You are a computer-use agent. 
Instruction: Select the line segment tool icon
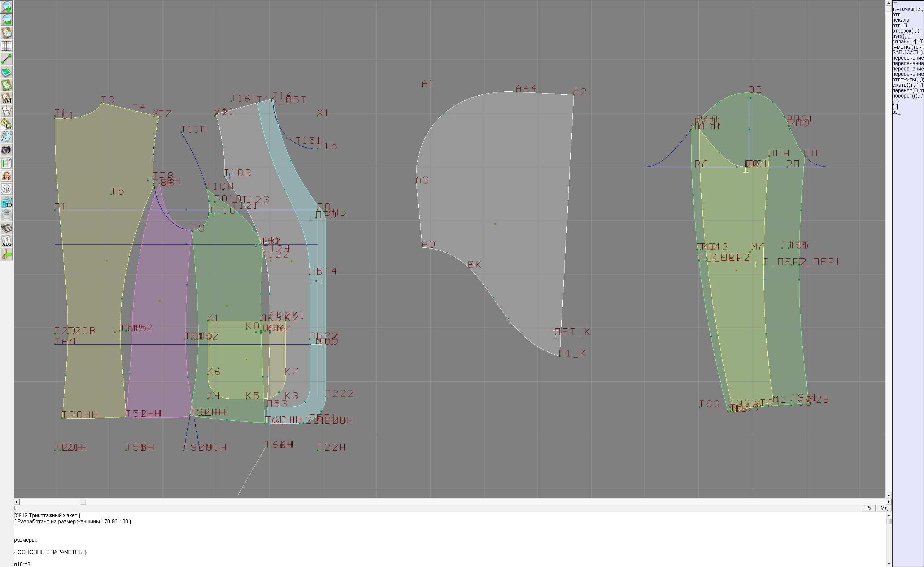[6, 59]
